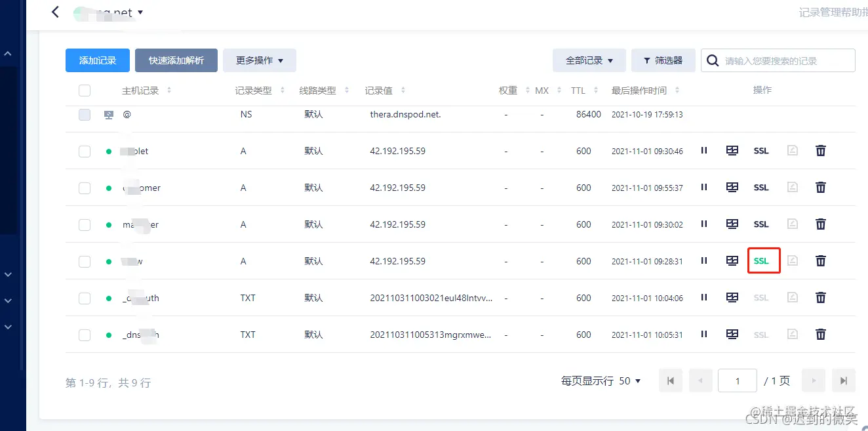Change rows per page from 50
This screenshot has height=431, width=868.
point(629,380)
